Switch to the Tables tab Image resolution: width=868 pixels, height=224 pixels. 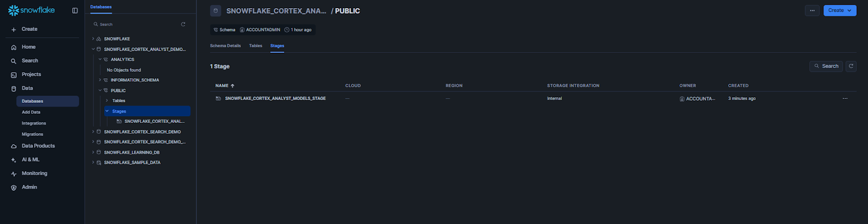[x=256, y=46]
